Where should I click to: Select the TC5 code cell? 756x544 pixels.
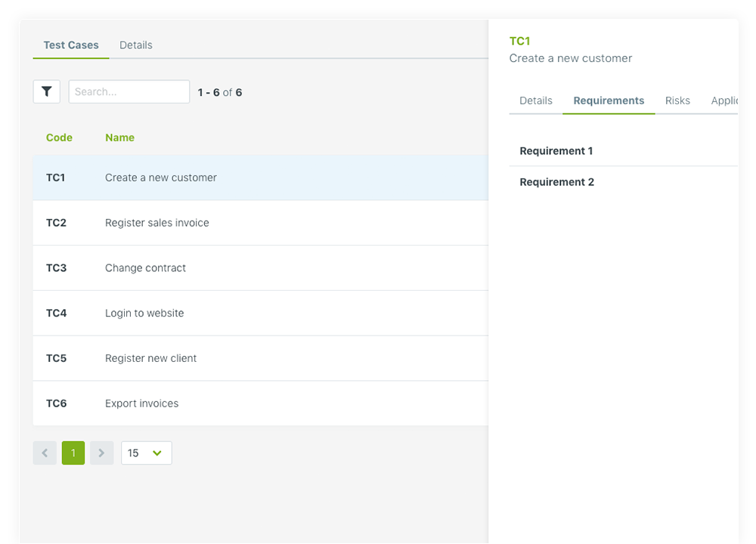point(56,358)
